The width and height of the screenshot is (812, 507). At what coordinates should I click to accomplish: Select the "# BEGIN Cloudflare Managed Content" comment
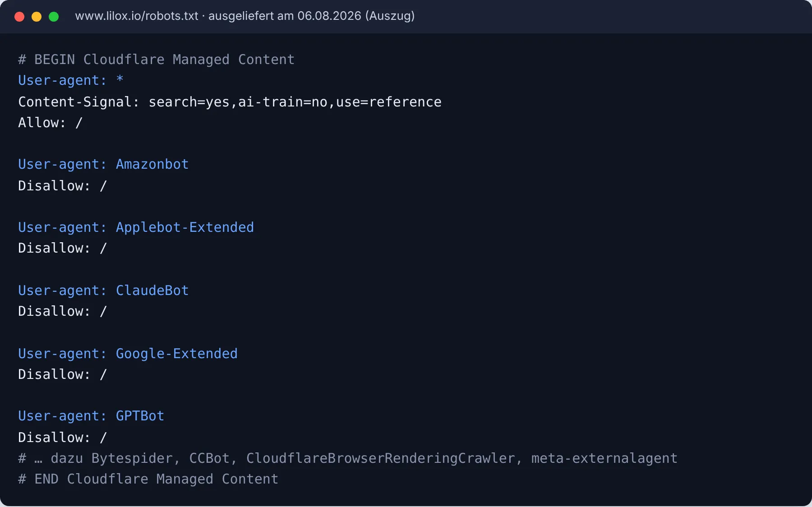156,60
